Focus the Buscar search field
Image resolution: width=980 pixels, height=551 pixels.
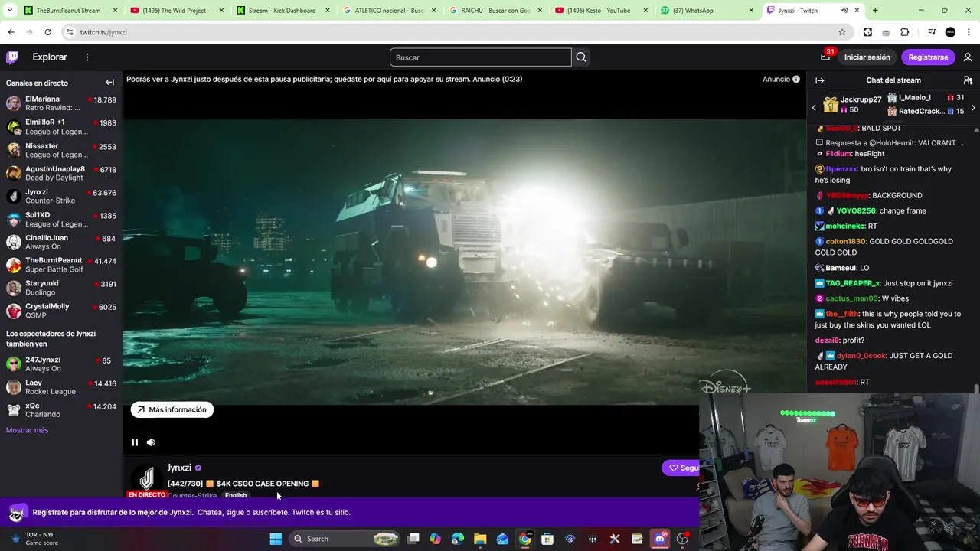pos(481,57)
